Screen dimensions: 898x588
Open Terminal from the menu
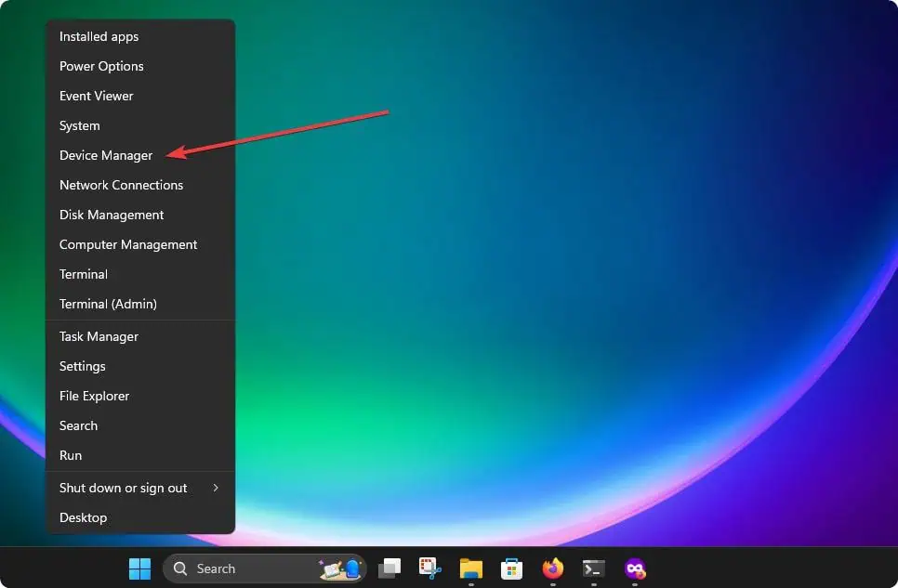coord(140,275)
